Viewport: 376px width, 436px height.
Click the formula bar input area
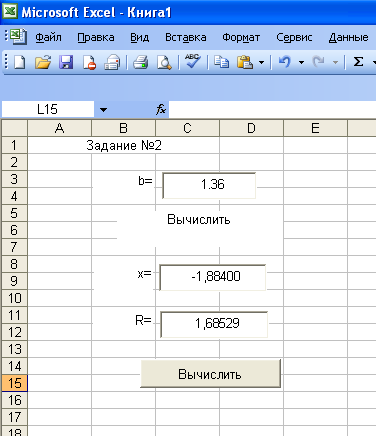[272, 109]
